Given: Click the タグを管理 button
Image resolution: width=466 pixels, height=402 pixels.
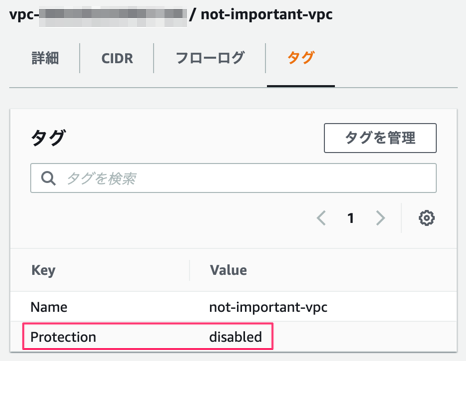Looking at the screenshot, I should (380, 138).
